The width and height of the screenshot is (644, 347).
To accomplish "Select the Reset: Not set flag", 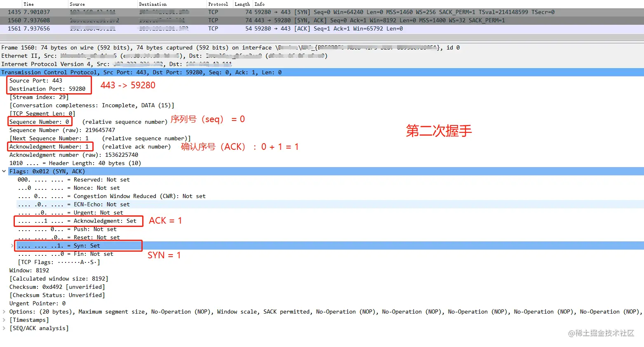I will [69, 237].
